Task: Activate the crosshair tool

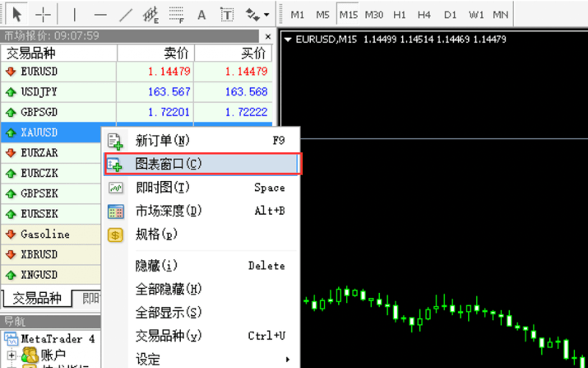Action: pyautogui.click(x=43, y=15)
